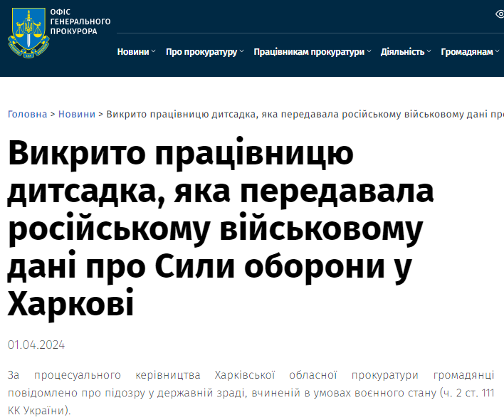Screen dimensions: 504x420
Task: Expand the chevron beside Новини
Action: (154, 52)
